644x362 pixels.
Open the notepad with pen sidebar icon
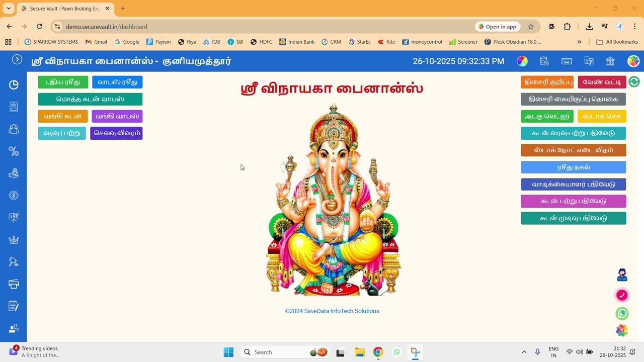tap(14, 306)
